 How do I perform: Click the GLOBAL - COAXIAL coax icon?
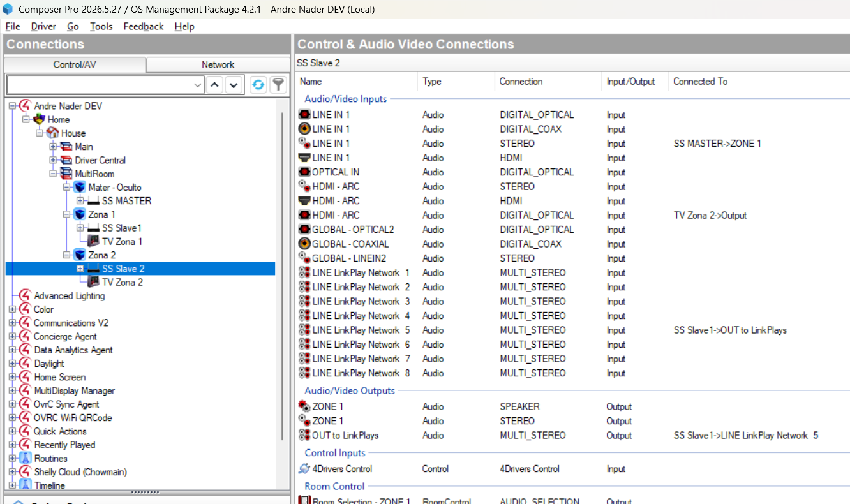pyautogui.click(x=304, y=244)
